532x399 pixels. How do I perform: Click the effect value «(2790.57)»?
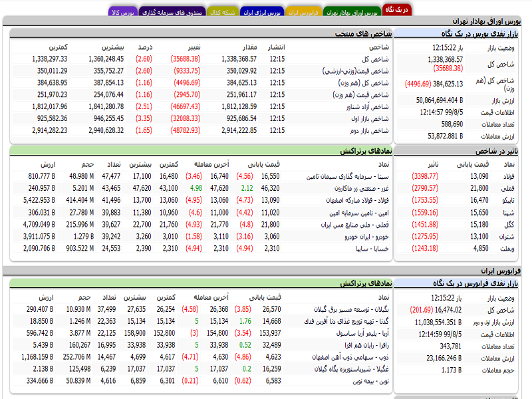tap(425, 188)
